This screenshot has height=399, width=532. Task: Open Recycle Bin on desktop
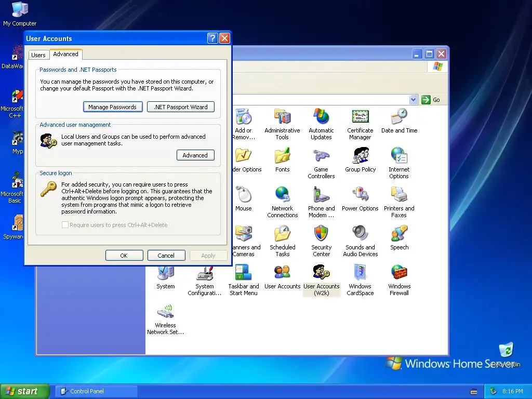506,355
